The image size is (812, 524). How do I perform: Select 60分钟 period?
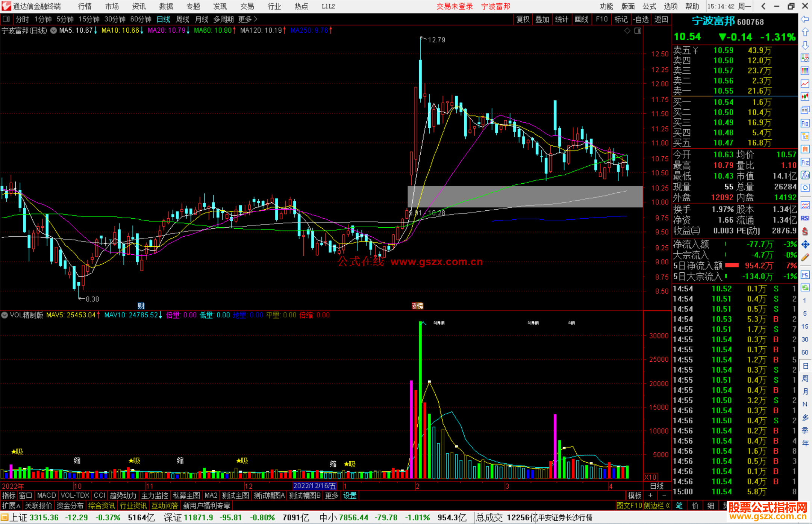tap(141, 19)
